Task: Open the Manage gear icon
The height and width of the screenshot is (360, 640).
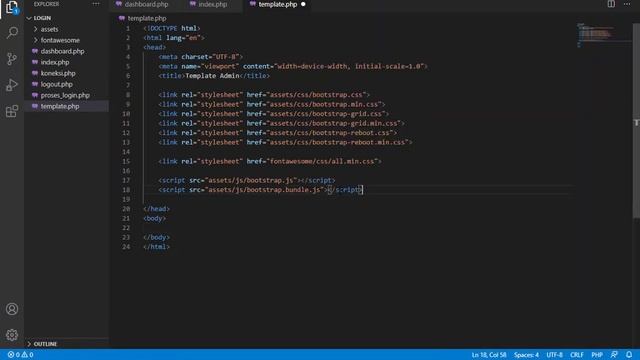Action: [x=12, y=335]
